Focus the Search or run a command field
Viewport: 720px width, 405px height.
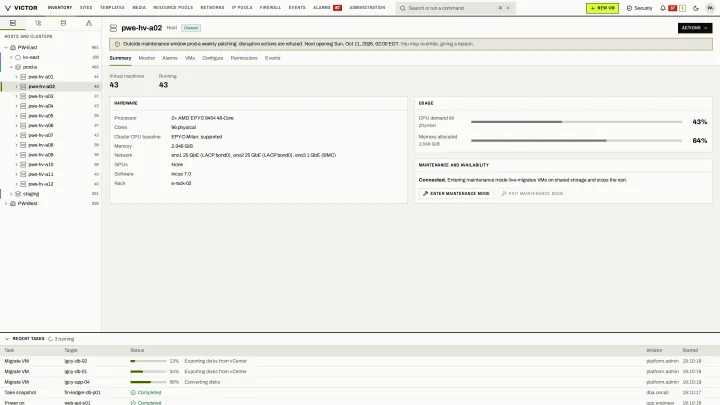pyautogui.click(x=455, y=8)
